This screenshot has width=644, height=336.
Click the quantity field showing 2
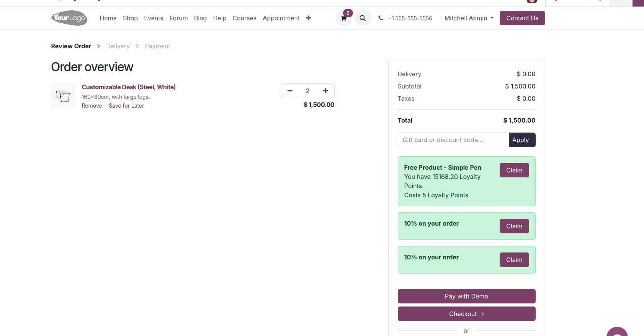click(307, 91)
